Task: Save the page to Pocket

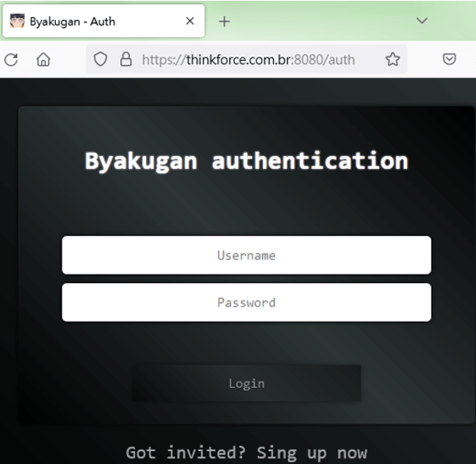Action: [x=449, y=59]
